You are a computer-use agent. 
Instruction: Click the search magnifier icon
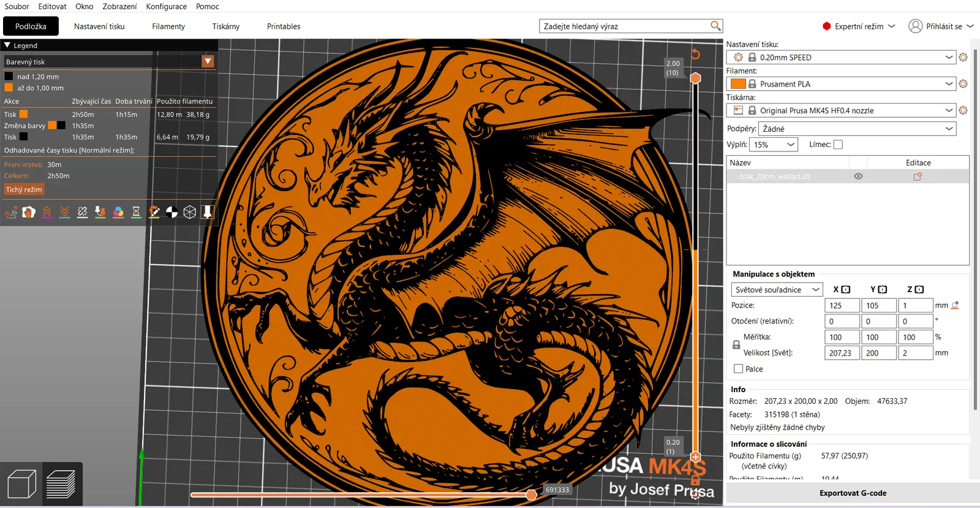click(715, 26)
